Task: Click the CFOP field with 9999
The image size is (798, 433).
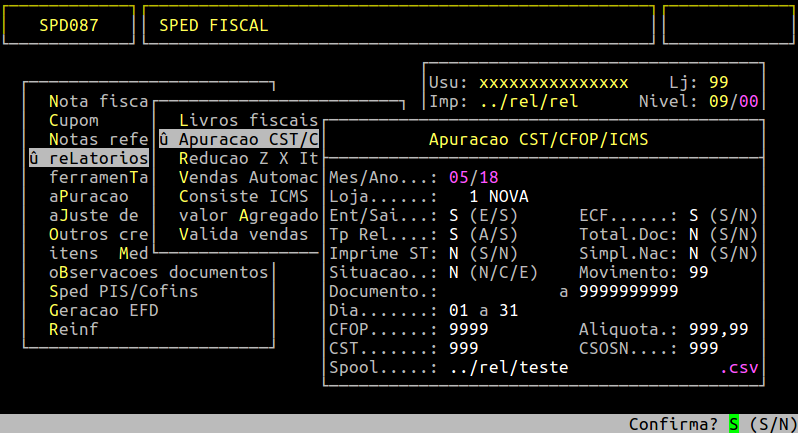Action: tap(469, 329)
